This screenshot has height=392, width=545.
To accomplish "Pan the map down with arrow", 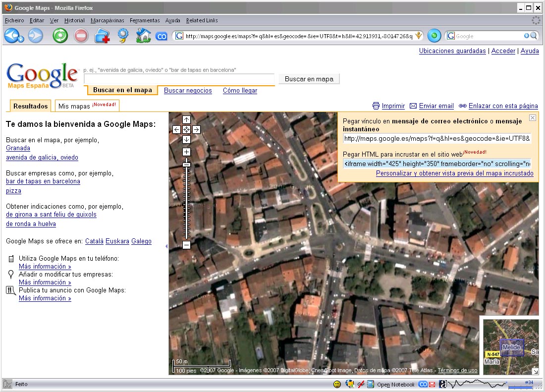I will (187, 139).
